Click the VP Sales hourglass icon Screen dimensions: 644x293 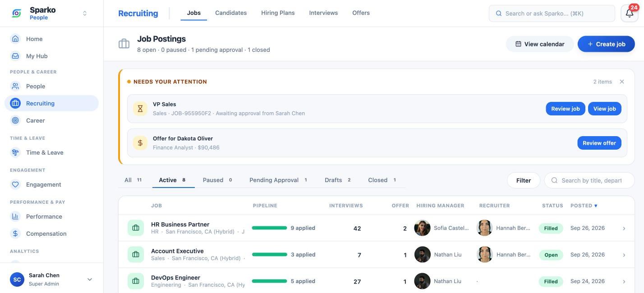click(x=140, y=109)
